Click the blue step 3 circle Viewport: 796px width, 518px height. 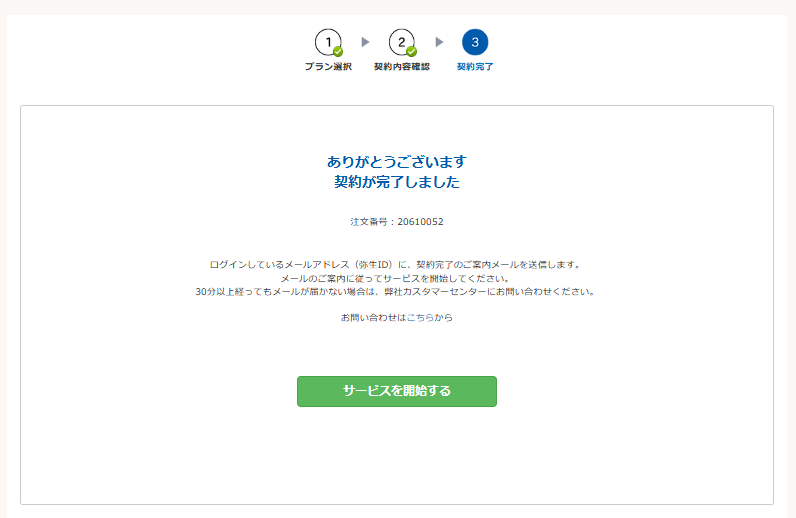point(475,42)
